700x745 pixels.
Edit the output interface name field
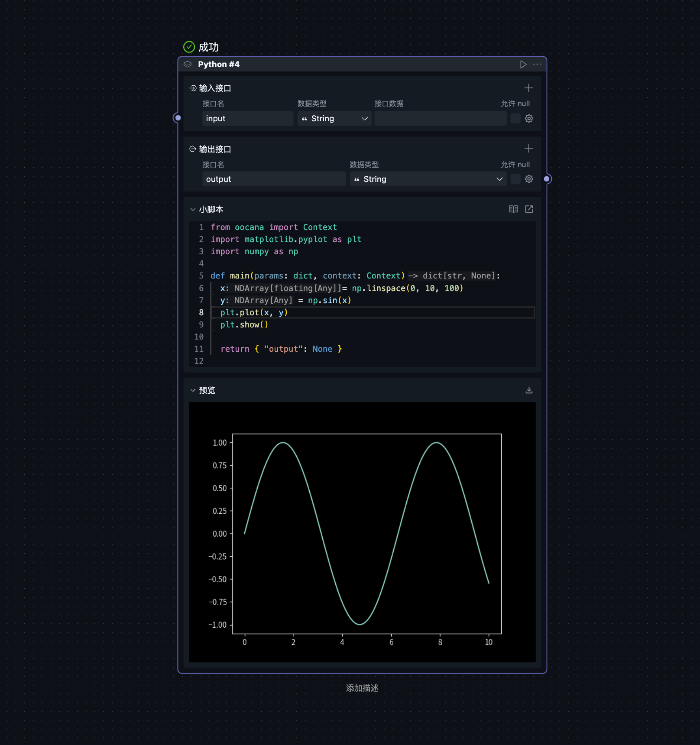tap(274, 179)
